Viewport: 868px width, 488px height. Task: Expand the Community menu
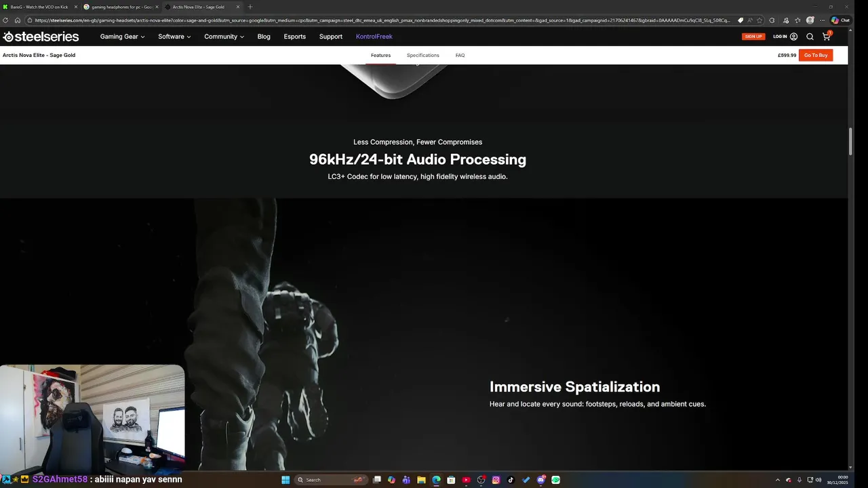(224, 37)
